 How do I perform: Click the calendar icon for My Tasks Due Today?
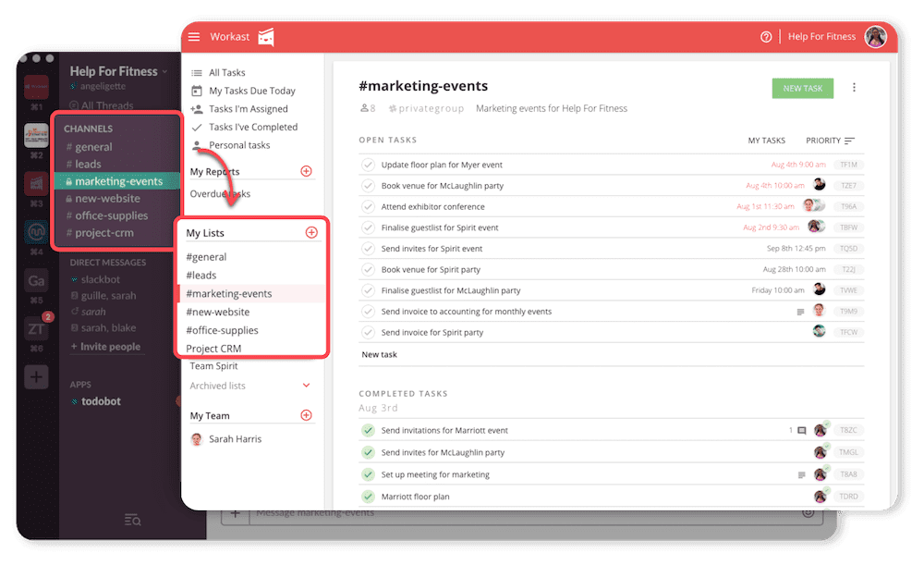click(x=197, y=91)
